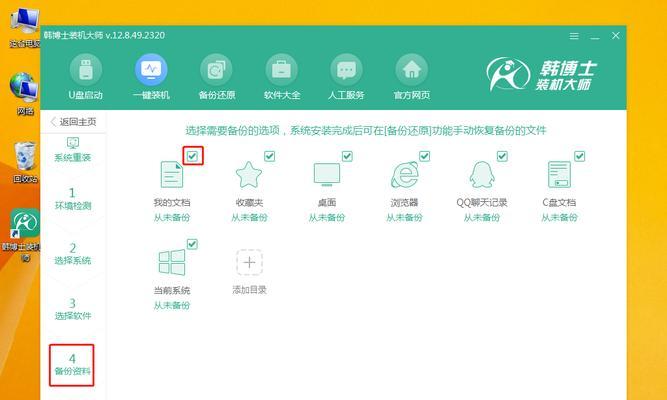Viewport: 667px width, 400px height.
Task: Select 系统重装 in the sidebar
Action: pyautogui.click(x=73, y=150)
